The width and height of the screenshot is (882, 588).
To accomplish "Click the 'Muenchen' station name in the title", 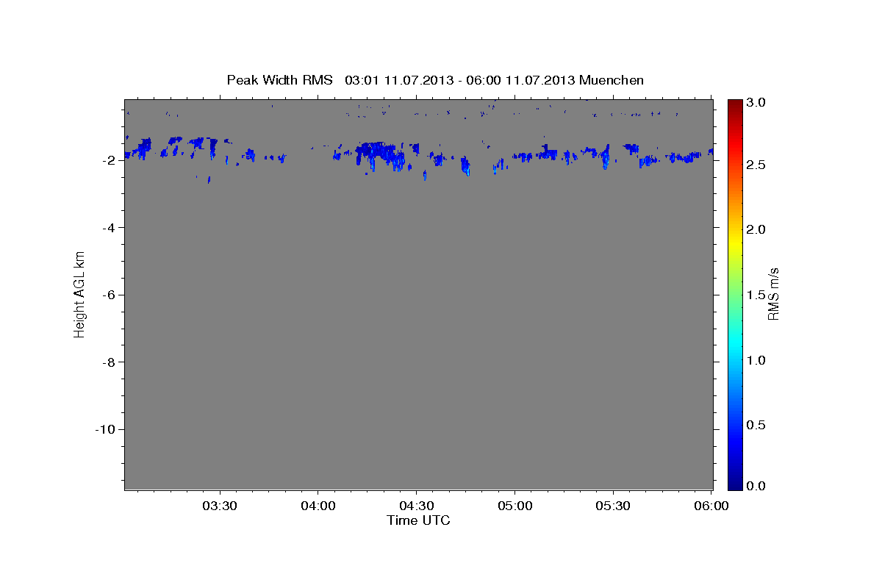I will [612, 80].
